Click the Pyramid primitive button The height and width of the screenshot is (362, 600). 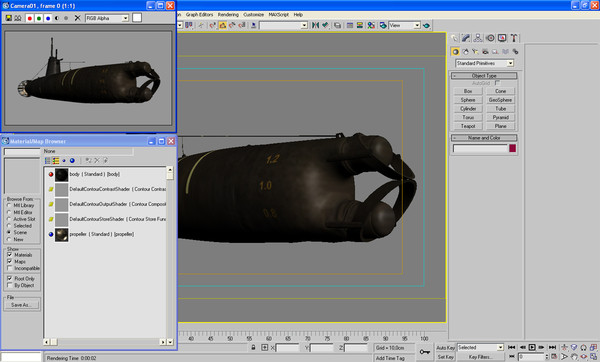(x=501, y=117)
